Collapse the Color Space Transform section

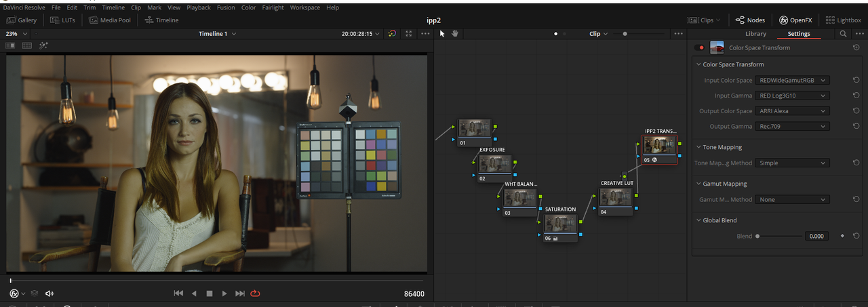698,64
